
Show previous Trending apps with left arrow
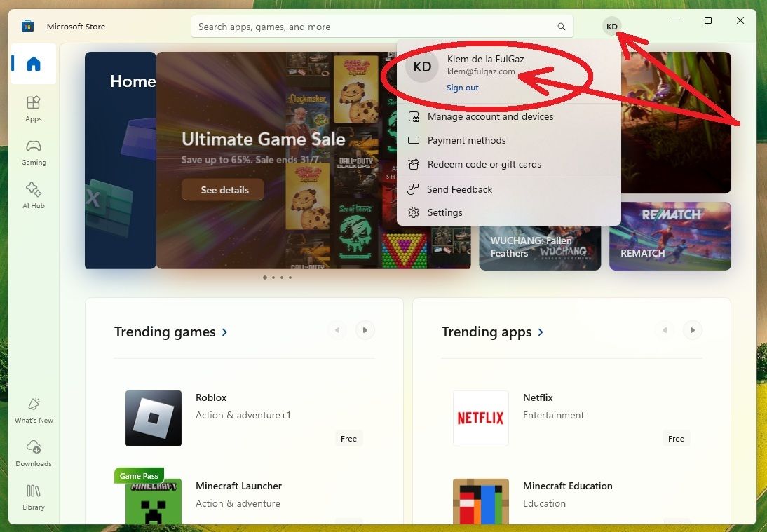pyautogui.click(x=665, y=330)
